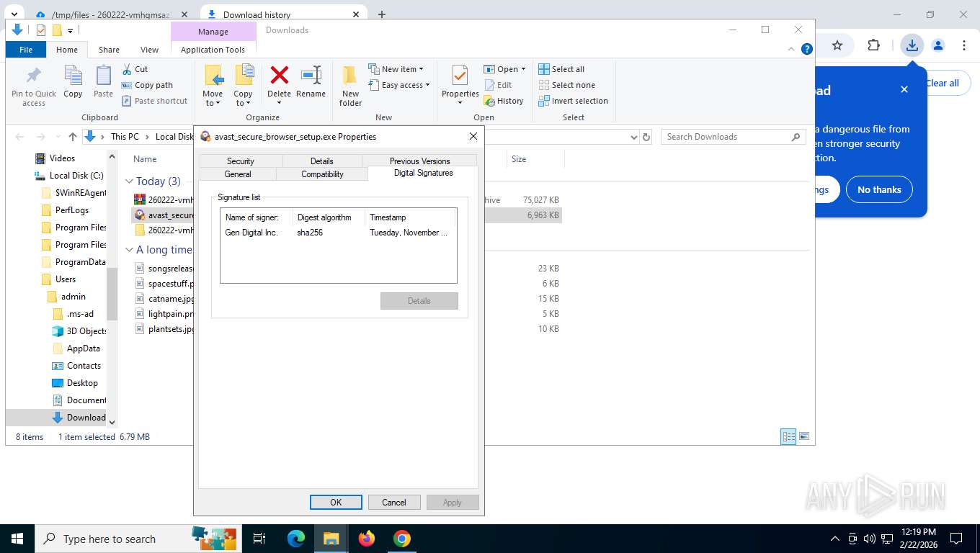Collapse the A long time ago group

129,250
